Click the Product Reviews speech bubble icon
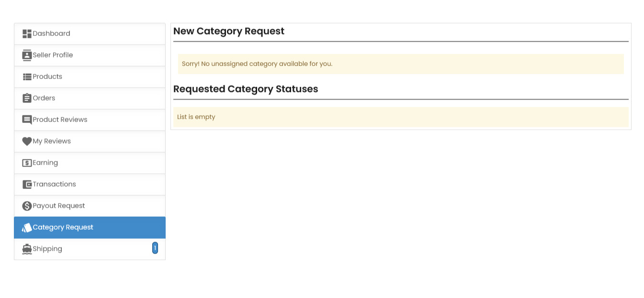 click(27, 120)
